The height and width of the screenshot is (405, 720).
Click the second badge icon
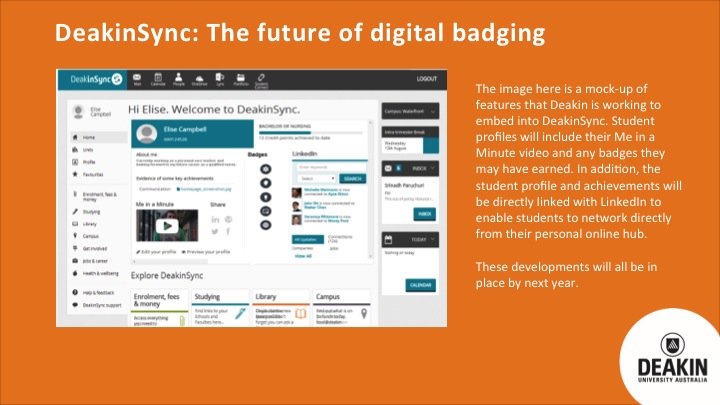(265, 183)
